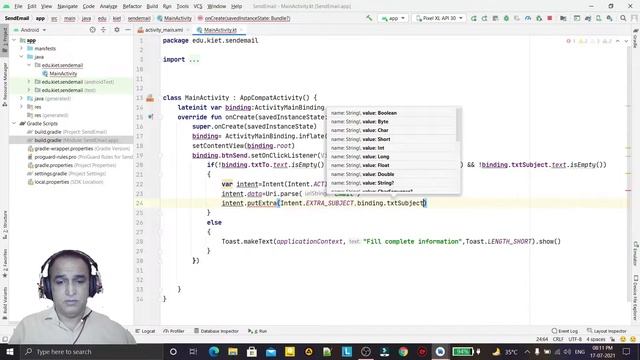Open the Pixel XL API 30 device dropdown
This screenshot has height=360, width=640.
(x=439, y=18)
